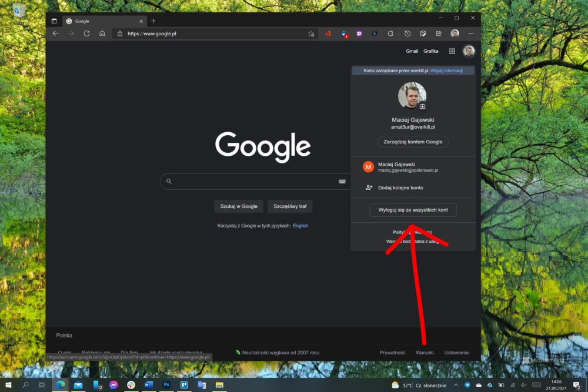588x392 pixels.
Task: Open Telegram tray icon
Action: [467, 385]
